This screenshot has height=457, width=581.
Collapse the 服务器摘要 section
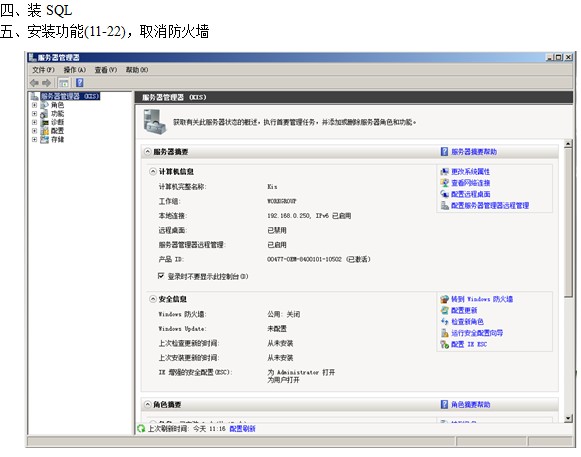tap(147, 152)
